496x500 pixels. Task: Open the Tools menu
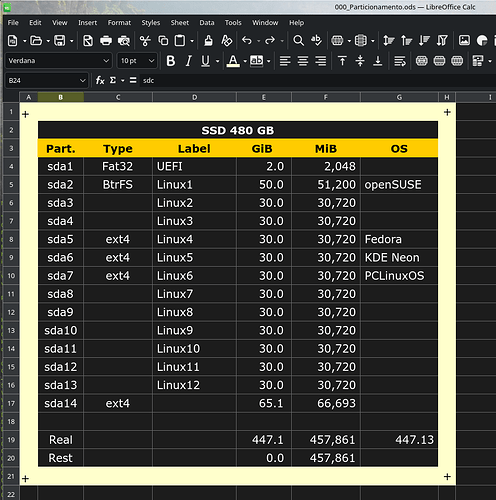tap(233, 23)
